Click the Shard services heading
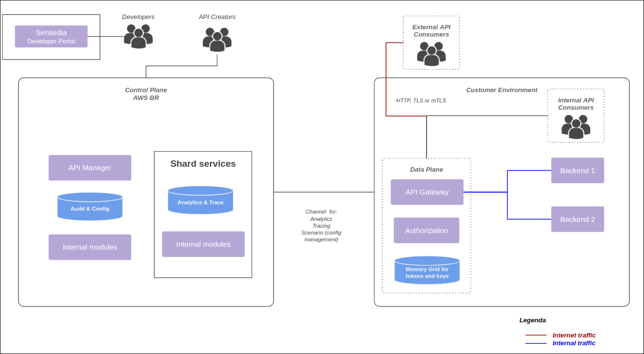Screen dimensions: 644x354 (203, 164)
